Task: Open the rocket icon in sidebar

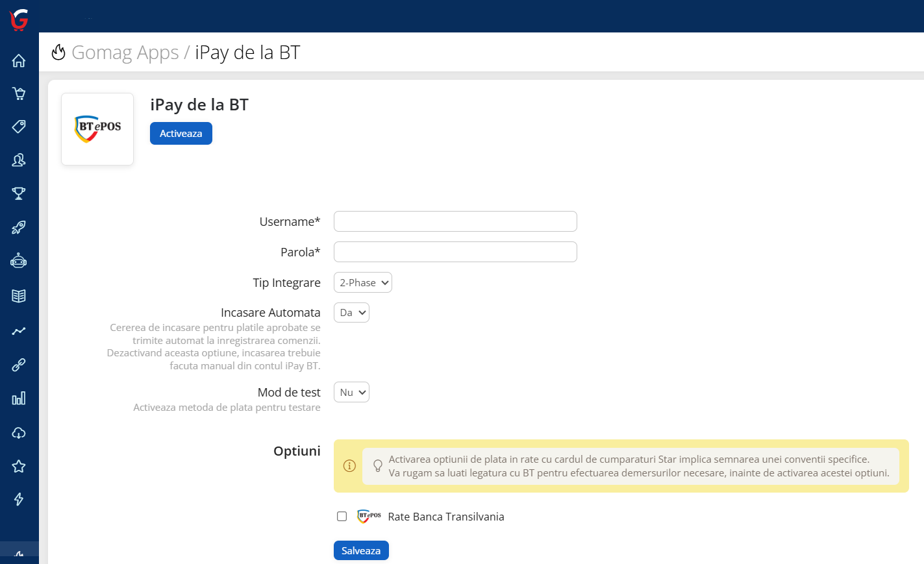Action: pos(19,227)
